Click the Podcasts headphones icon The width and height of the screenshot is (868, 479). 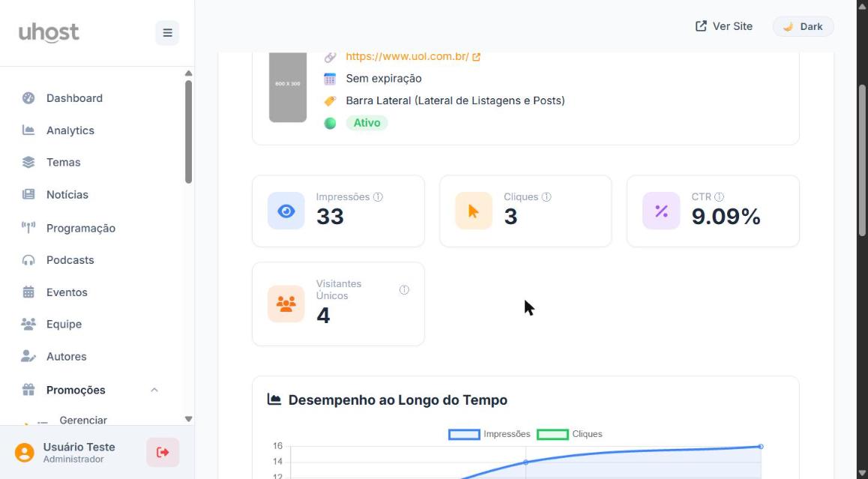point(28,259)
